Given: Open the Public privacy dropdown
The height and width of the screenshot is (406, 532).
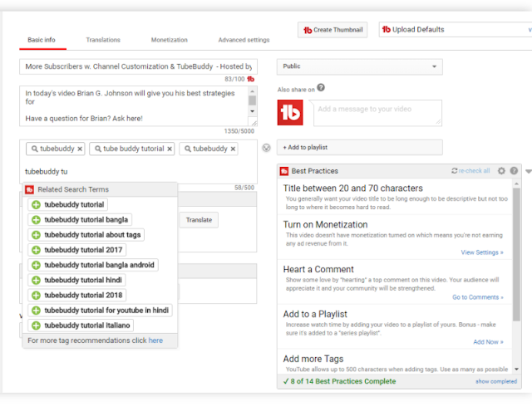Looking at the screenshot, I should [x=360, y=66].
